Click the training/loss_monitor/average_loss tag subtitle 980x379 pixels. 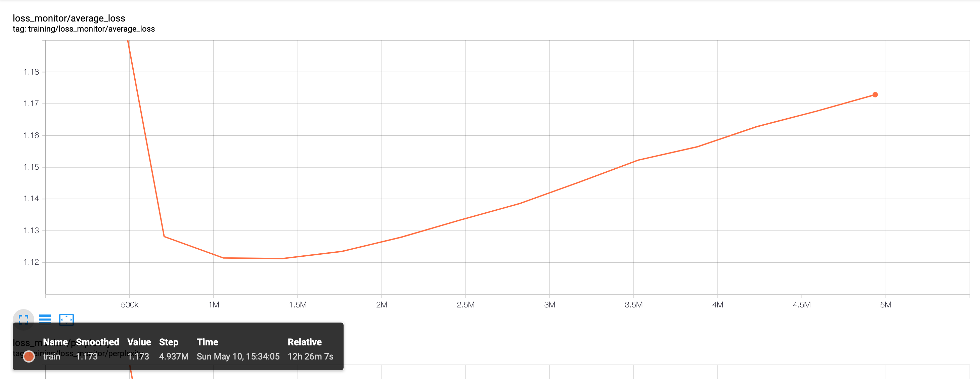[84, 29]
